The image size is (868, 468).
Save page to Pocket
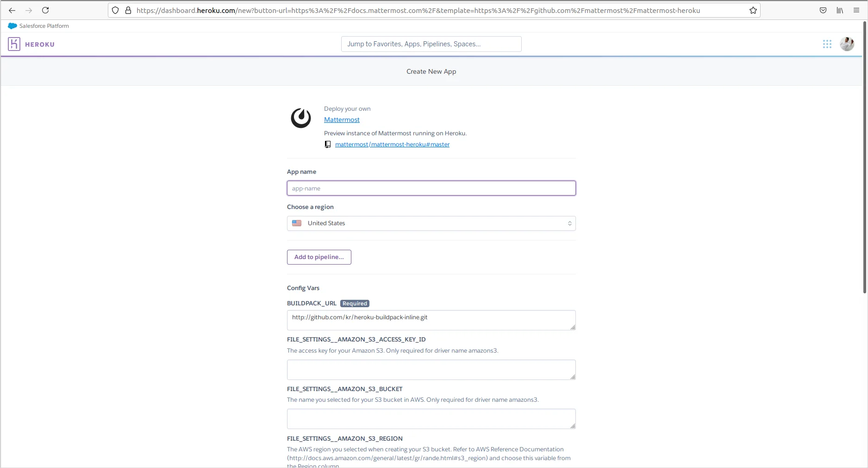823,10
